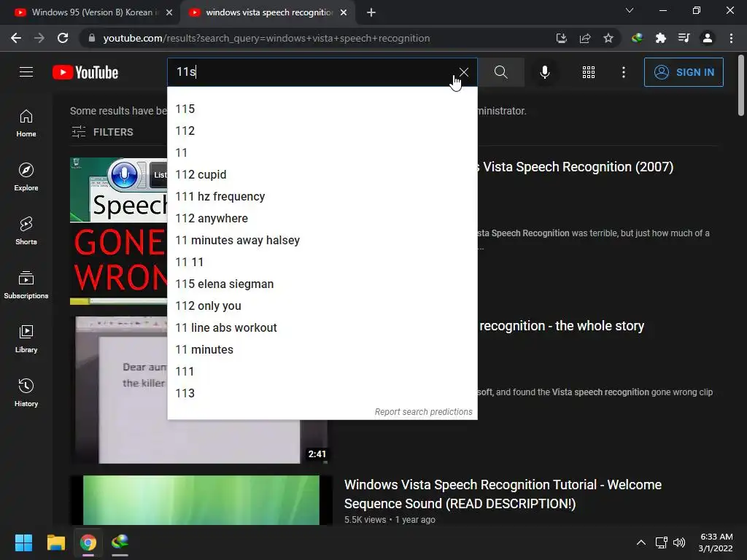Close the Windows 95 Korean tab
The height and width of the screenshot is (560, 747).
[x=169, y=13]
